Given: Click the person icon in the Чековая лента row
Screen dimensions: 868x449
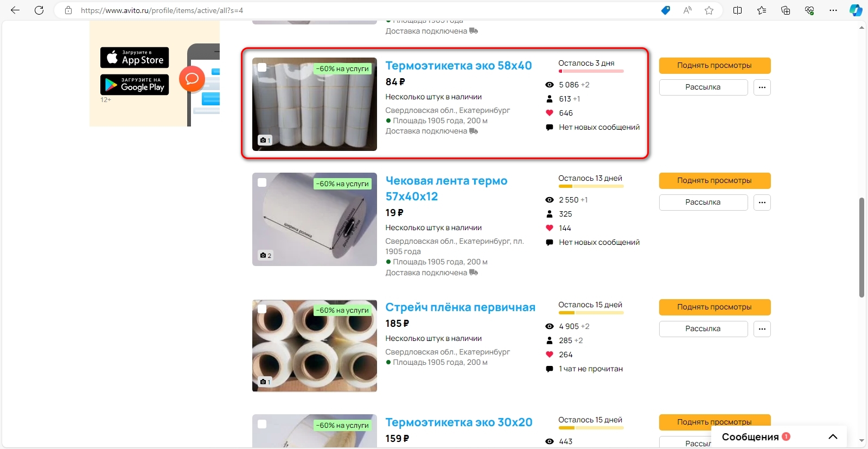Looking at the screenshot, I should click(x=549, y=214).
